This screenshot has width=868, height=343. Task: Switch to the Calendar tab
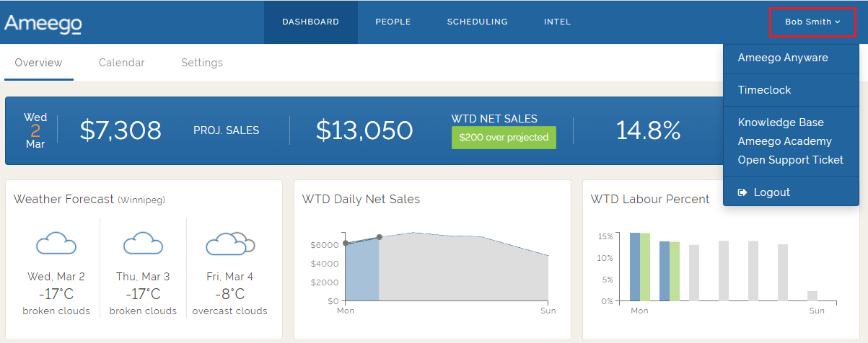[x=121, y=63]
